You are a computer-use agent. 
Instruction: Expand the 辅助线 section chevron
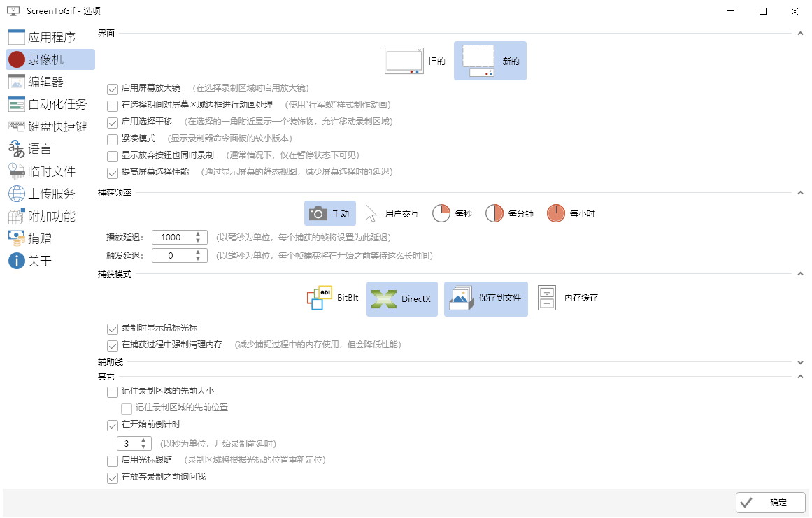point(800,362)
